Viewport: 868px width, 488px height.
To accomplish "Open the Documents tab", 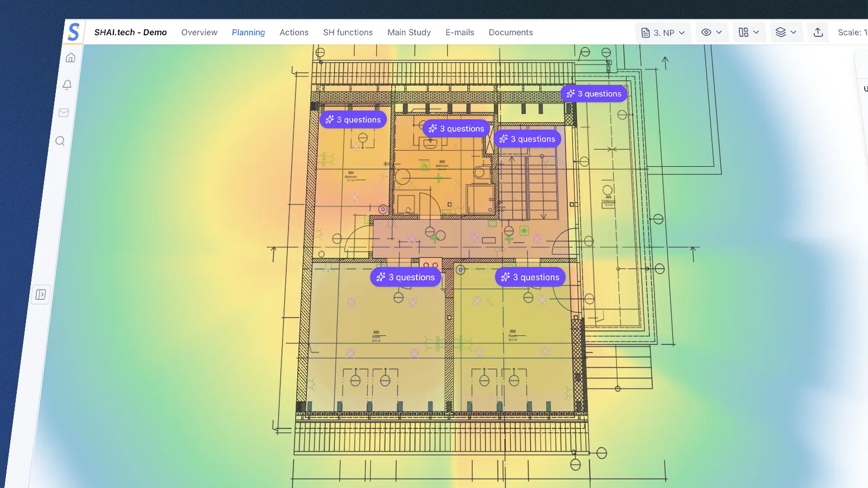I will pyautogui.click(x=510, y=33).
